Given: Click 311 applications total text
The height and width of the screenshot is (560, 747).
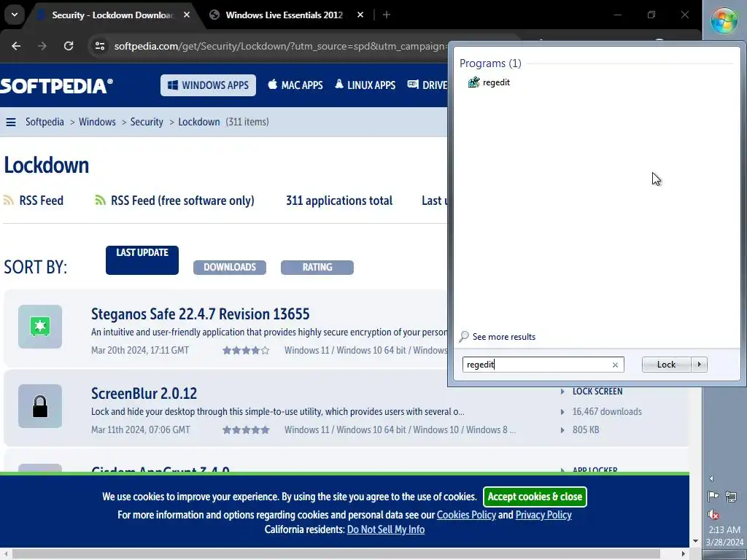Looking at the screenshot, I should 339,201.
